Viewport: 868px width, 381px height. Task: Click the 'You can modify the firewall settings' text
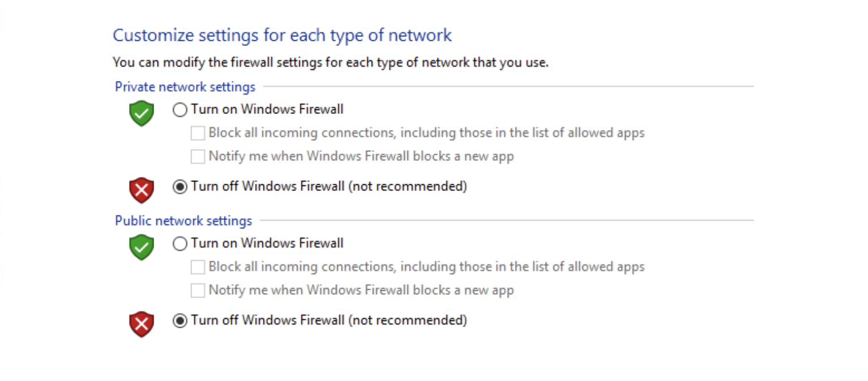tap(330, 62)
